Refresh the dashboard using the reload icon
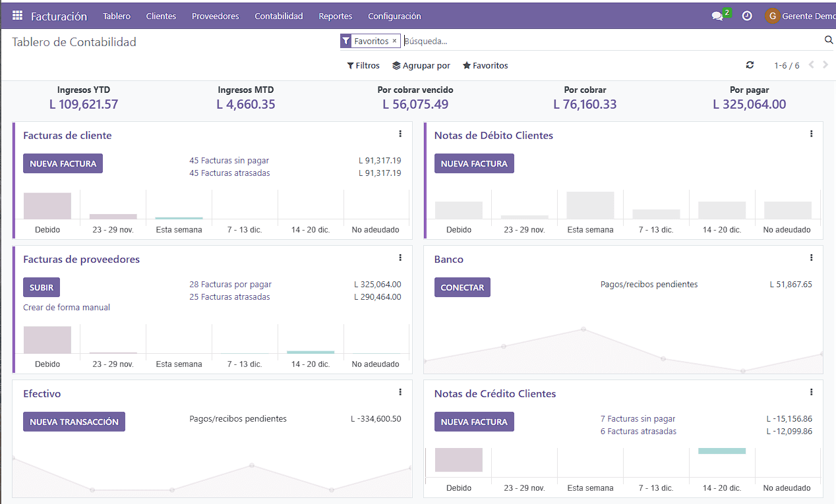This screenshot has height=504, width=836. [x=750, y=65]
